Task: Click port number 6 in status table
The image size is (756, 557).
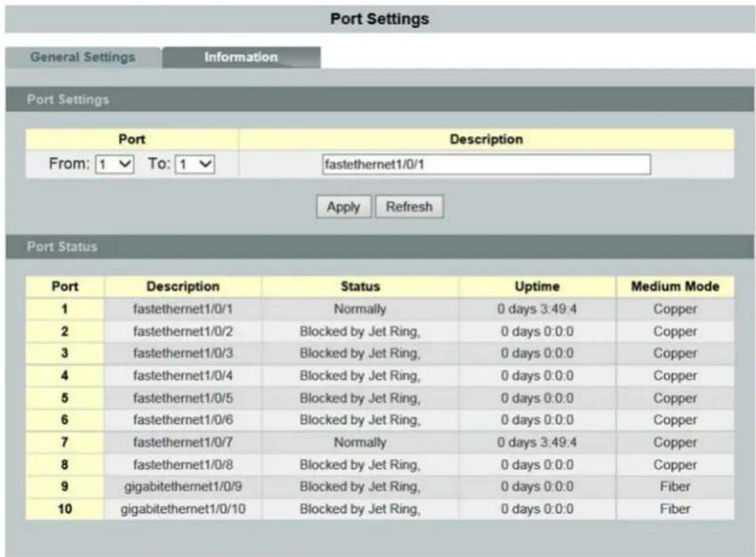Action: (64, 420)
